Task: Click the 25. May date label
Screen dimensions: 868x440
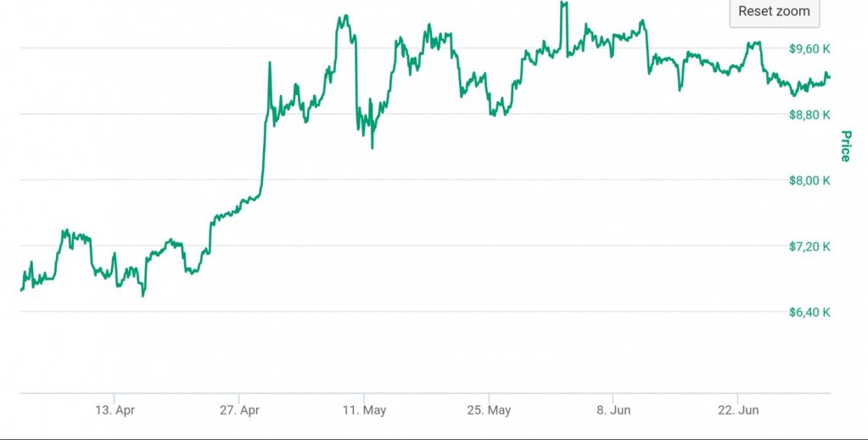Action: [489, 410]
